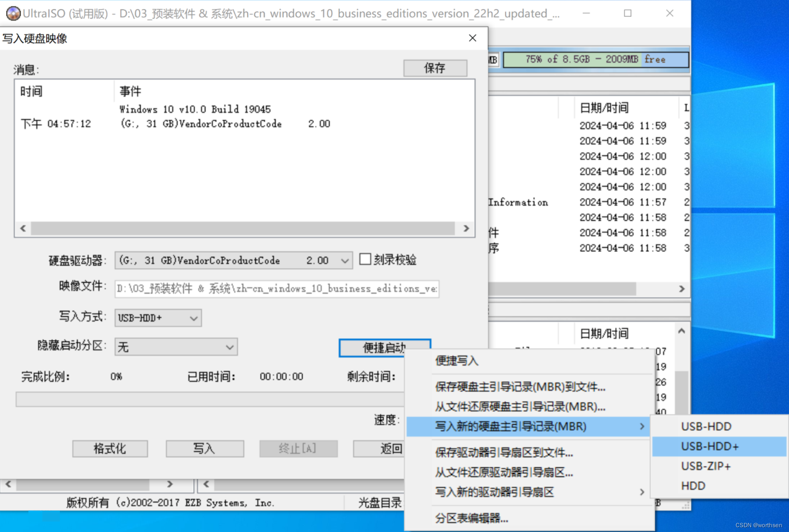This screenshot has height=532, width=789.
Task: Choose USB-HDD+ in the submenu
Action: pos(719,446)
